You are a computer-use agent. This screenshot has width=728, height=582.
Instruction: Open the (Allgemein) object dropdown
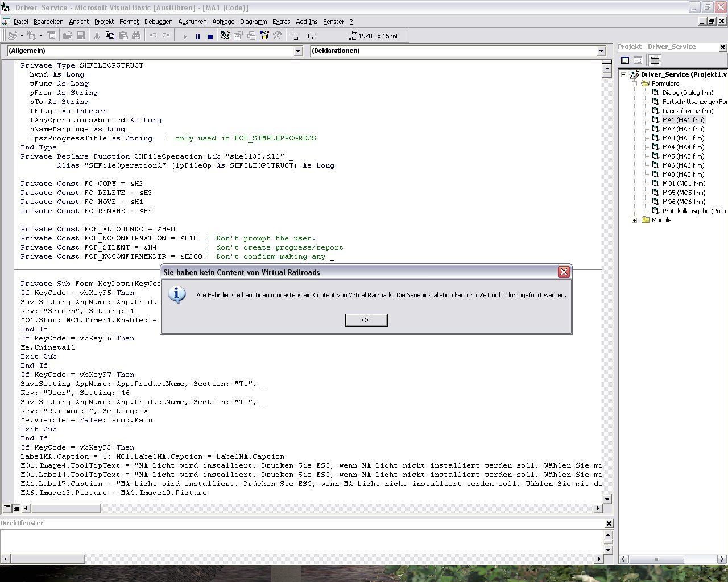298,51
